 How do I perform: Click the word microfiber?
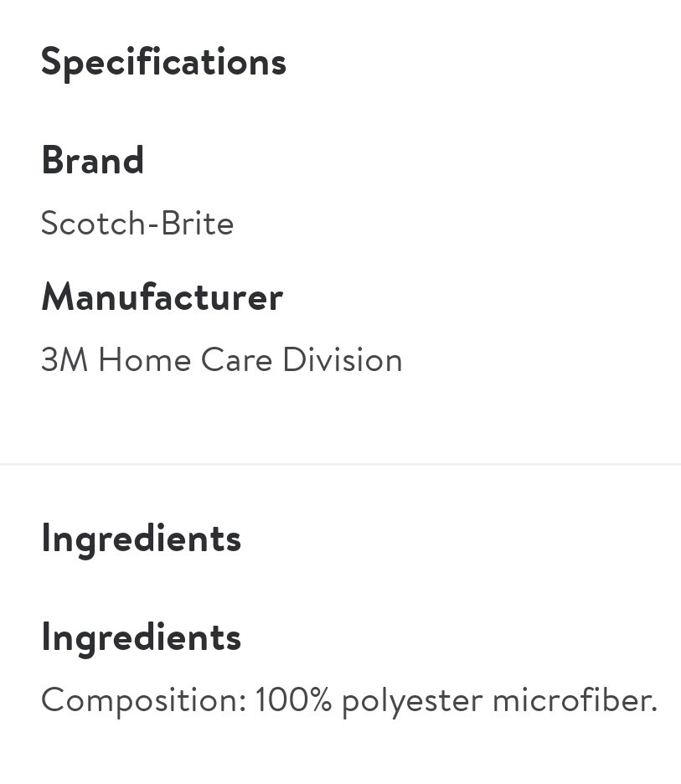[x=575, y=699]
